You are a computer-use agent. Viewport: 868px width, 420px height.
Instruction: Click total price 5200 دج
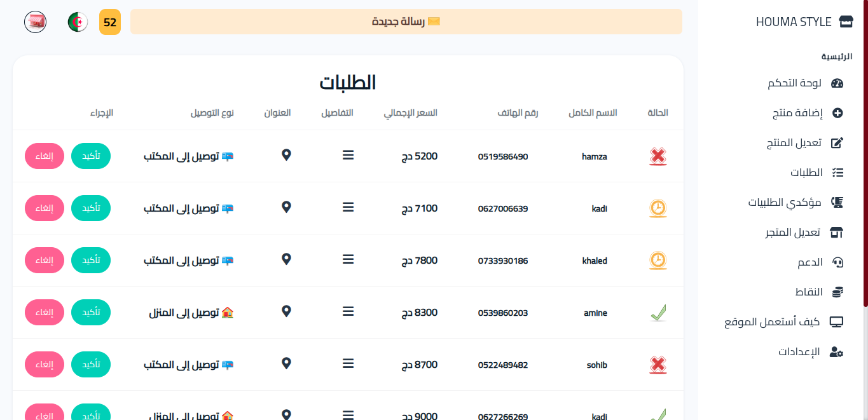(420, 156)
